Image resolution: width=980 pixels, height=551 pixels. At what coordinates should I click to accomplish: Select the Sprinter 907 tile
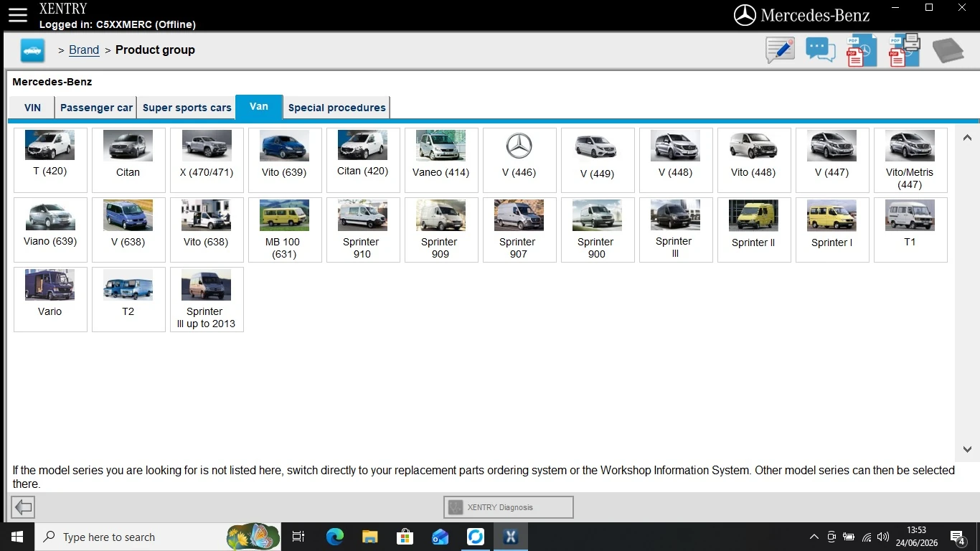[519, 230]
